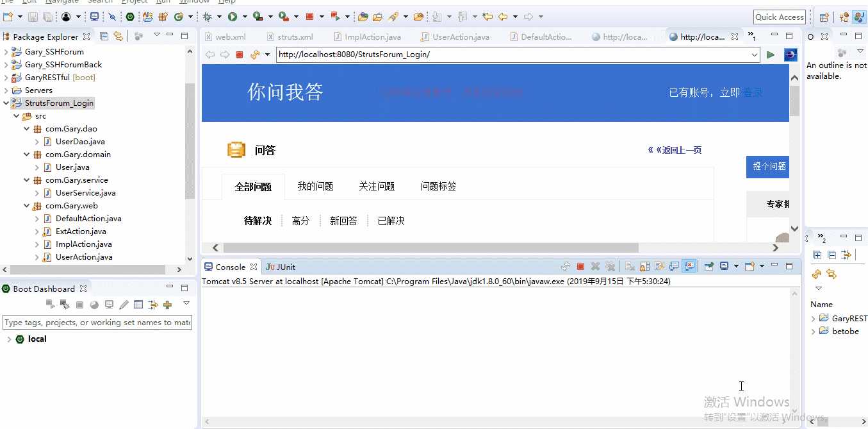Click the Package Explorer vertical scrollbar
This screenshot has width=868, height=429.
pos(190,141)
